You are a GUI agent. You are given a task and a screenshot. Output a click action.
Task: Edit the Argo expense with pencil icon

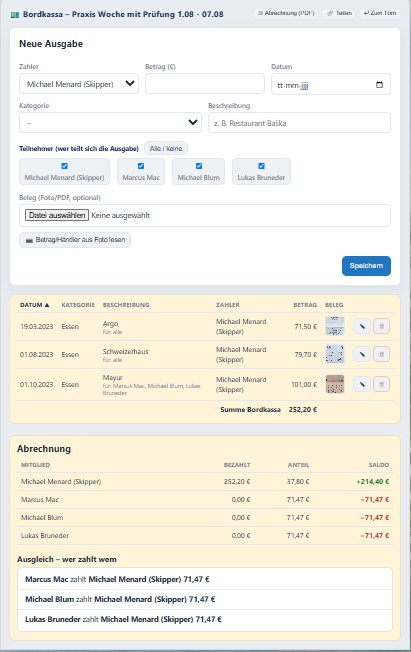click(x=362, y=326)
